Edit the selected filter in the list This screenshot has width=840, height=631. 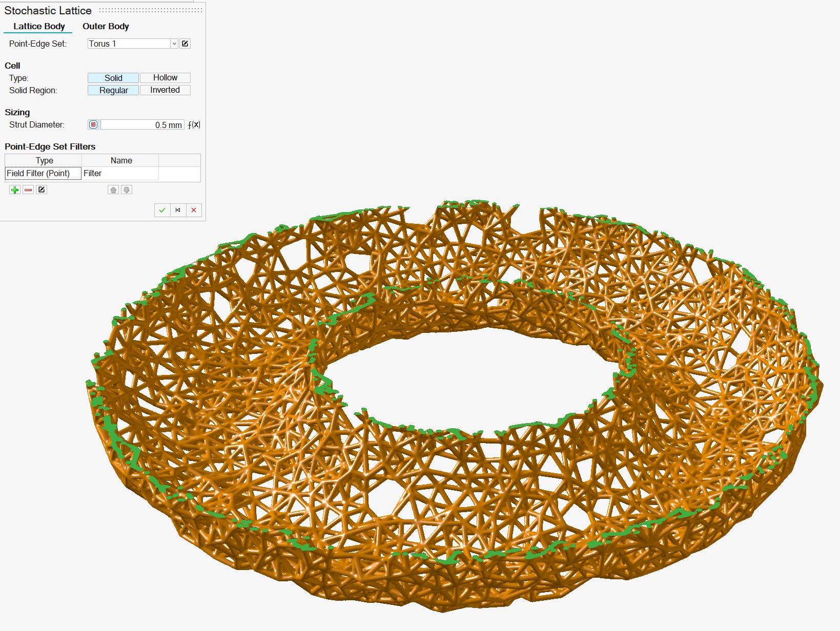pyautogui.click(x=42, y=190)
